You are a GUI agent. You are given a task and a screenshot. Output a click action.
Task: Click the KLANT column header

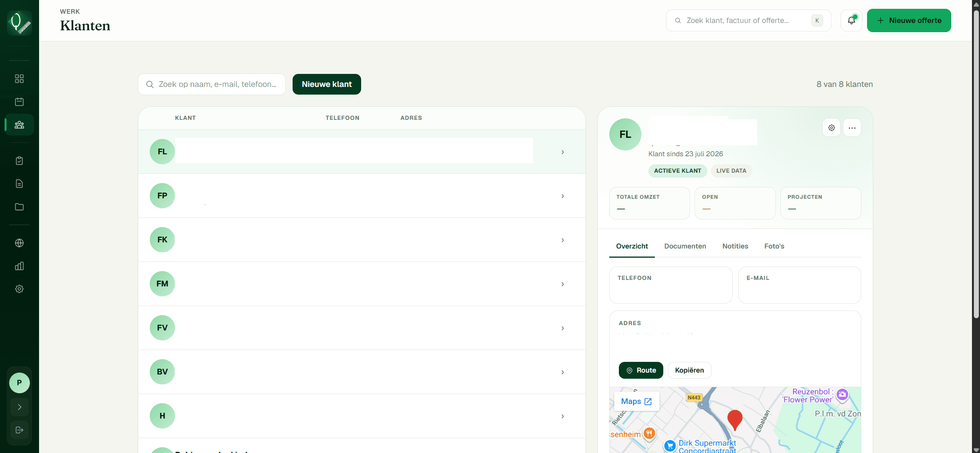185,118
